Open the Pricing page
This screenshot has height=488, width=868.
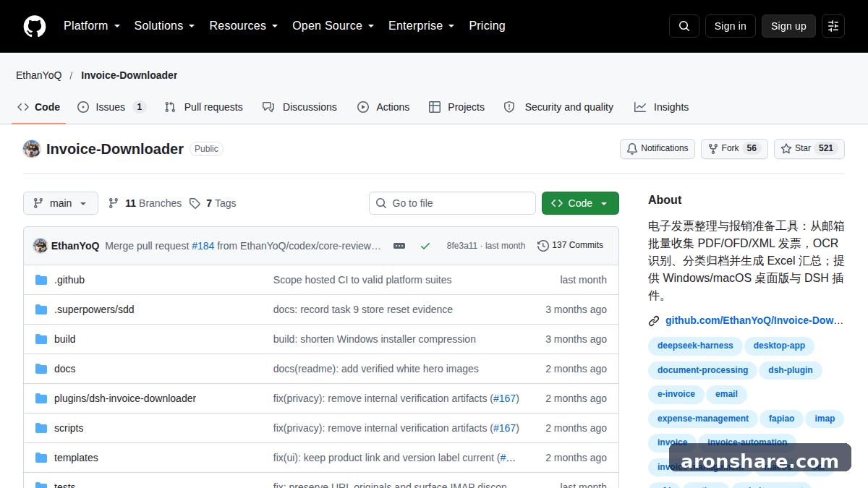487,26
